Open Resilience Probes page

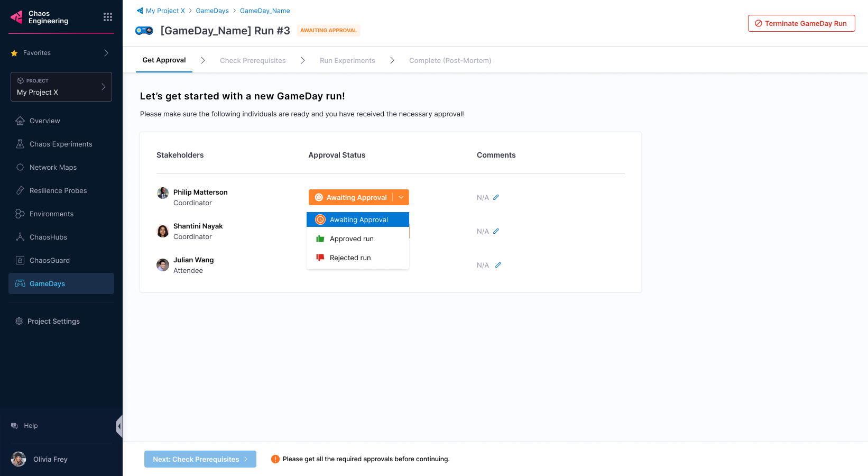(58, 190)
